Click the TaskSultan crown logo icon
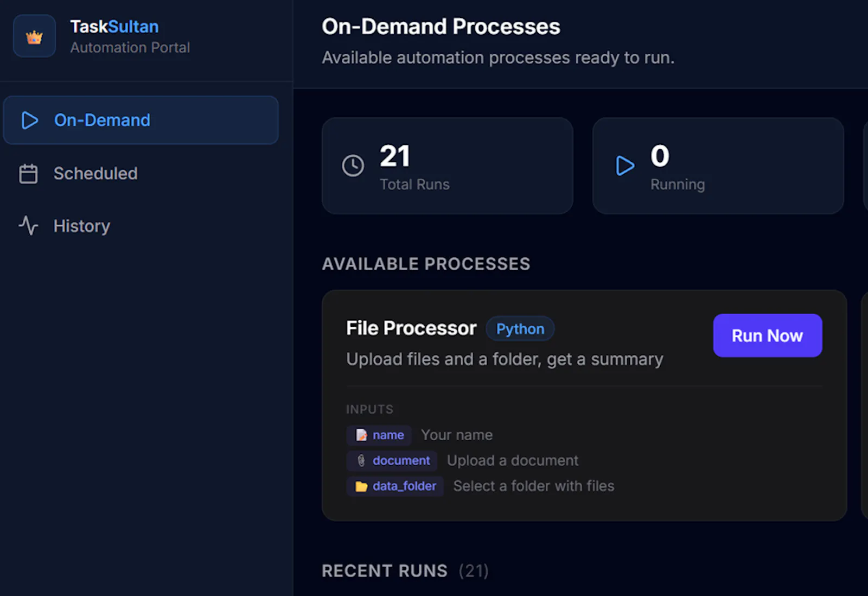Screen dimensions: 868x596 point(34,37)
